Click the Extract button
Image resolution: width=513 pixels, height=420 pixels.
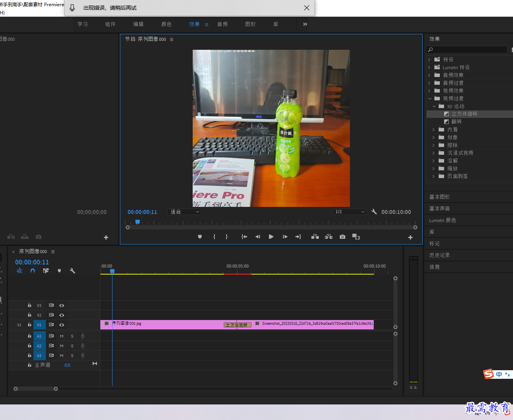[329, 237]
